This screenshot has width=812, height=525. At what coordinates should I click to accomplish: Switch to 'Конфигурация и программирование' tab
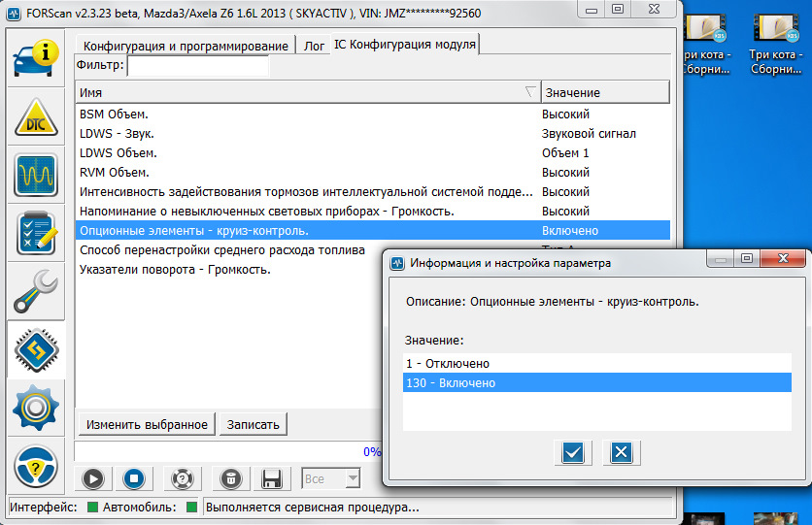186,46
